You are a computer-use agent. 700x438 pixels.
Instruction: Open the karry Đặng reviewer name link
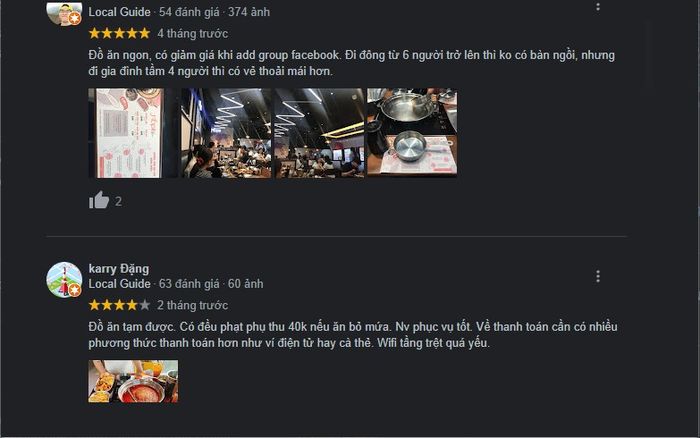tap(119, 269)
